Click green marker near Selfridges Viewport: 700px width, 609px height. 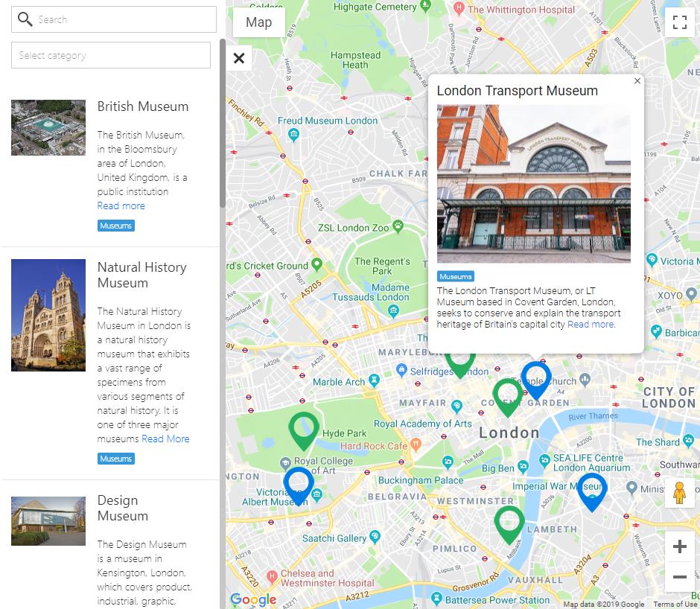tap(459, 366)
